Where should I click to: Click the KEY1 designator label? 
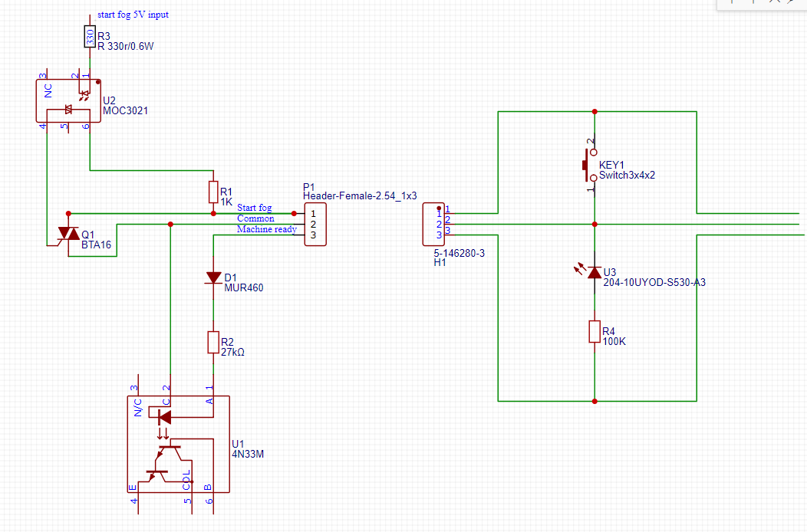pyautogui.click(x=611, y=165)
